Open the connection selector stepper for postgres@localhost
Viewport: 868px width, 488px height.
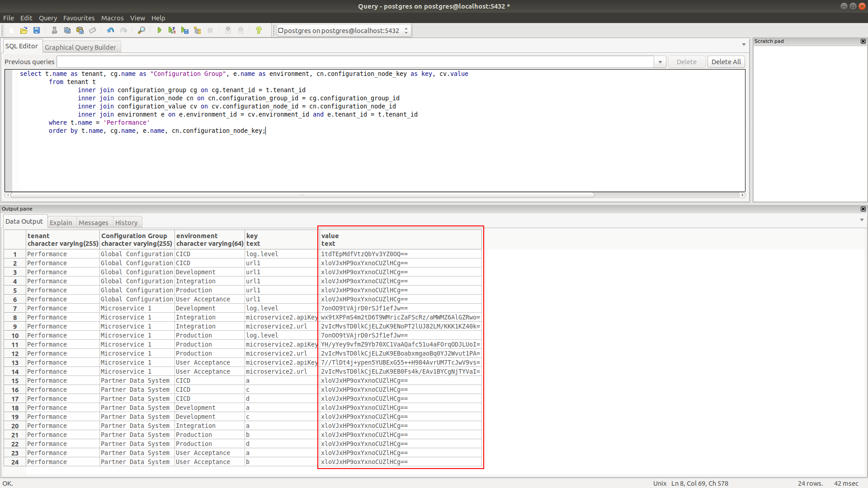(x=406, y=30)
